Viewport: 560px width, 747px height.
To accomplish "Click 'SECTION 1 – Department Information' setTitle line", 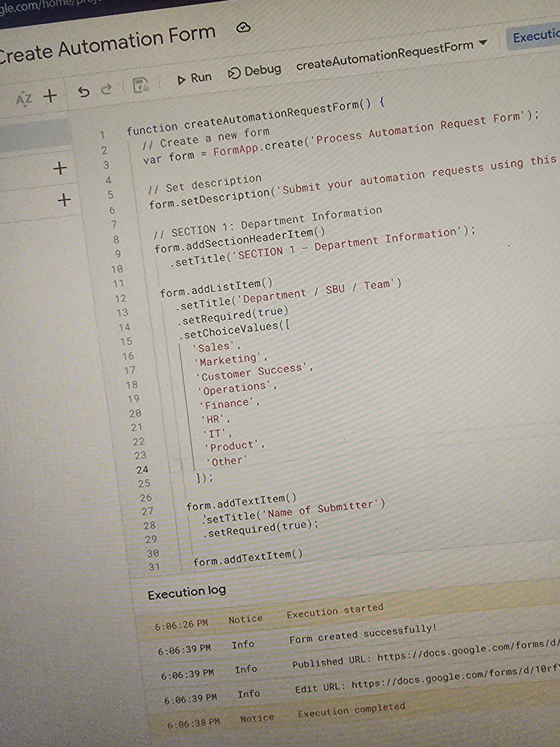I will tap(323, 248).
